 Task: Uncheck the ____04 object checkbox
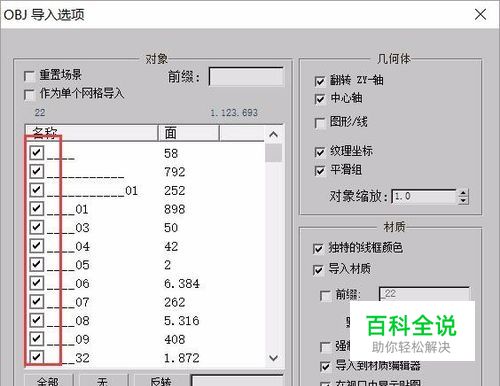click(x=37, y=246)
